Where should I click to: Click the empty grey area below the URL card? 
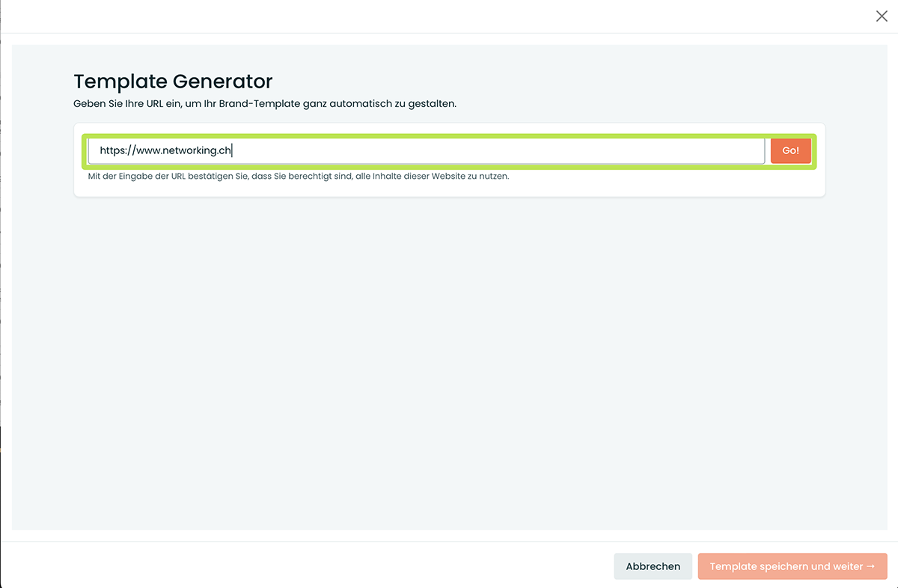(x=449, y=359)
